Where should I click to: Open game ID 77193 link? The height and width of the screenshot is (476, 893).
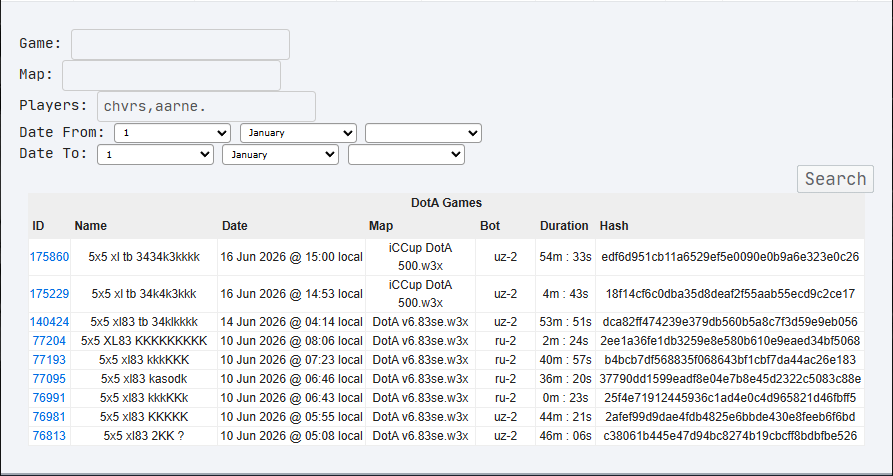(49, 360)
